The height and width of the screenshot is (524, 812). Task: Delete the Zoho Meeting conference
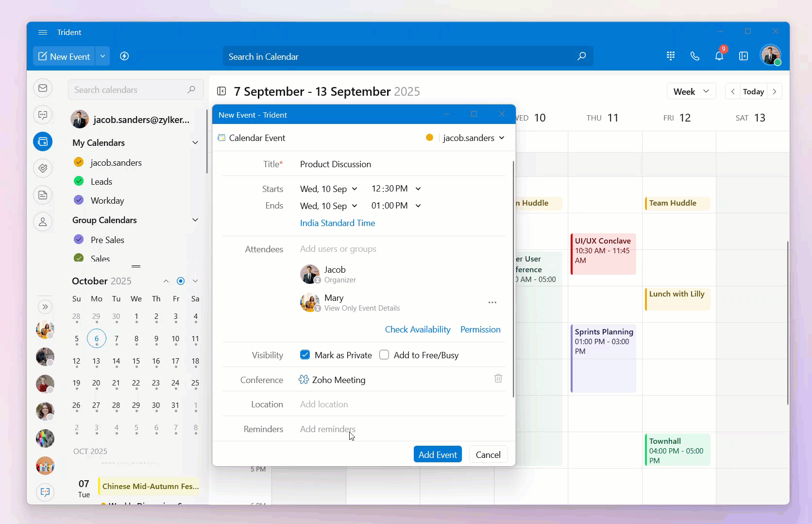[498, 378]
